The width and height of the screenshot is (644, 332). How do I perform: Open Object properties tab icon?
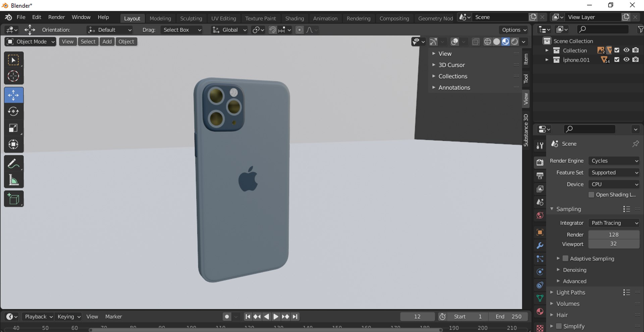[540, 232]
